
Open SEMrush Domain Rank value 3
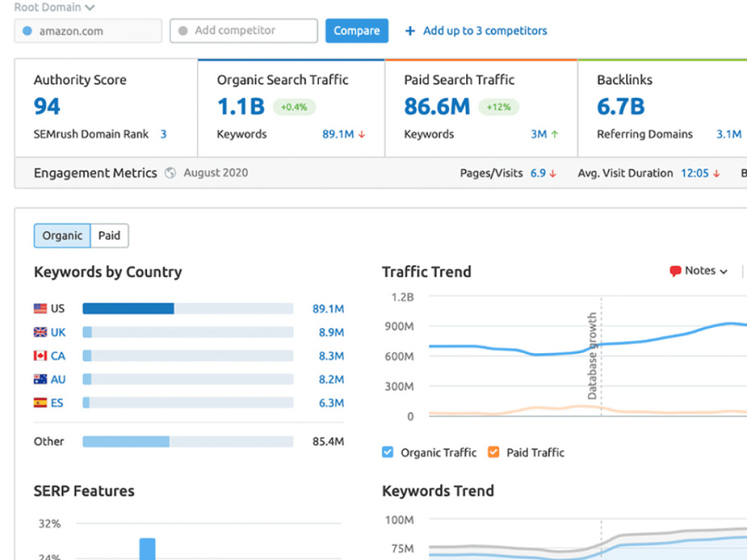(164, 134)
